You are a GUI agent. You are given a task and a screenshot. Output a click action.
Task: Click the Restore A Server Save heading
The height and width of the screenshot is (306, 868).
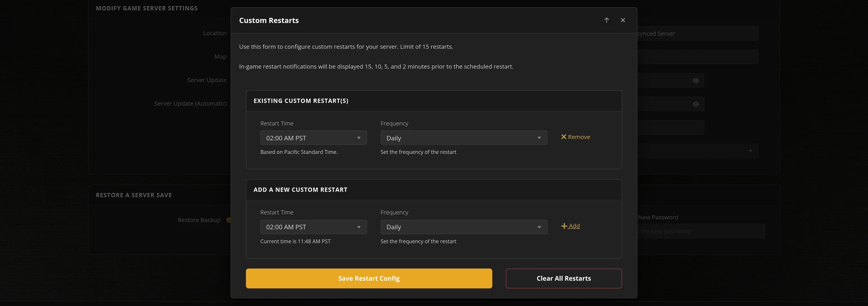tap(134, 195)
